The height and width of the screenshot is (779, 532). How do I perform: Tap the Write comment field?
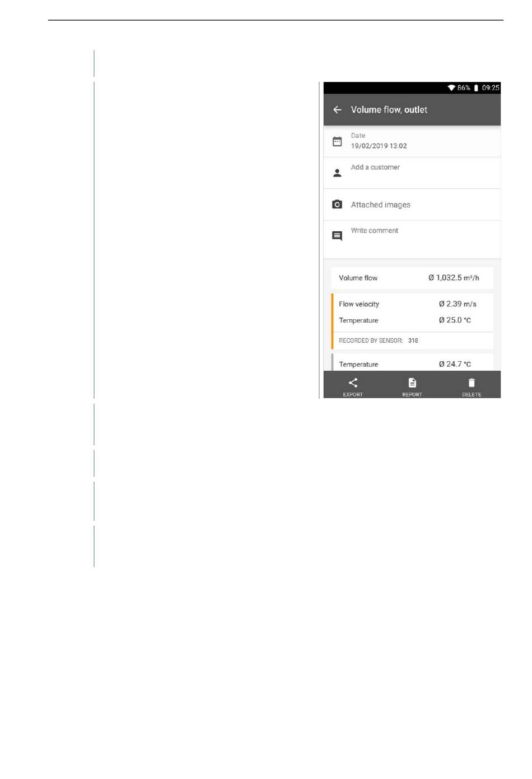[x=412, y=240]
